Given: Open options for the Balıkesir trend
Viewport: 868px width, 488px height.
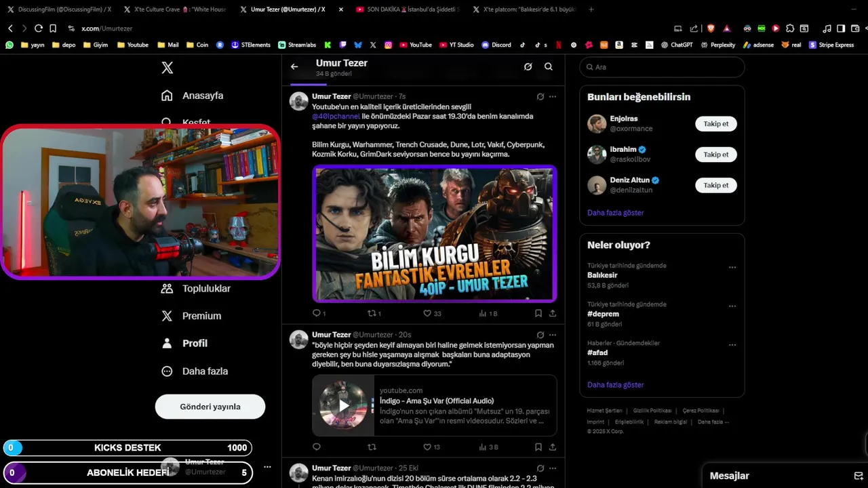Looking at the screenshot, I should (x=732, y=268).
